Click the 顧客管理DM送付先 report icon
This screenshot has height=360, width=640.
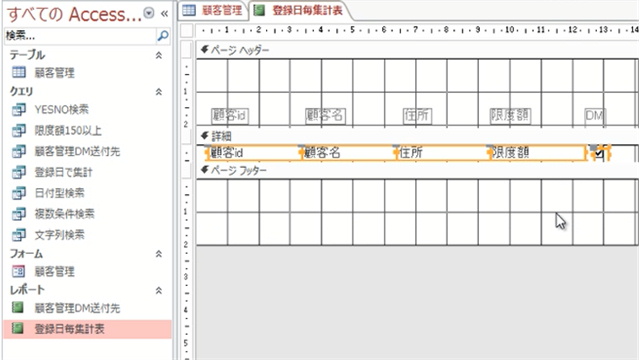pos(18,308)
